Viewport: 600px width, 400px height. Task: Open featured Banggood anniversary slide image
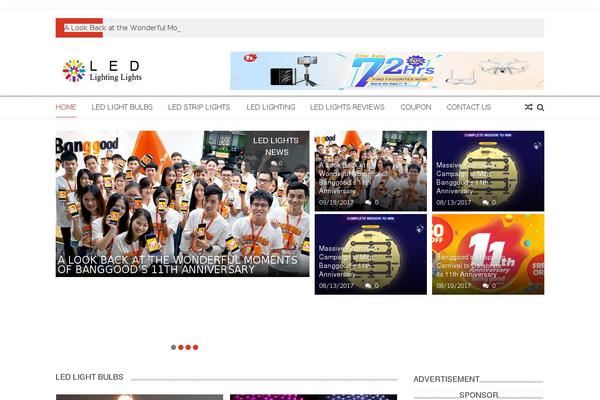tap(183, 204)
